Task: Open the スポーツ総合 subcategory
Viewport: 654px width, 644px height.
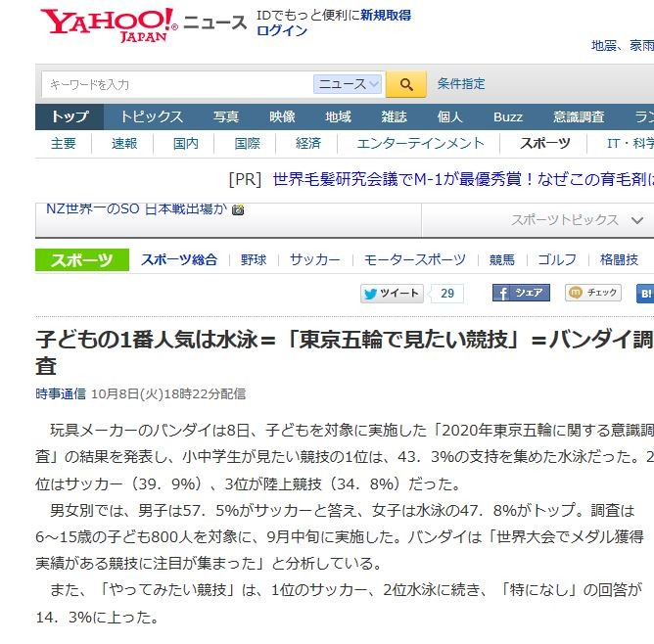Action: (x=179, y=260)
